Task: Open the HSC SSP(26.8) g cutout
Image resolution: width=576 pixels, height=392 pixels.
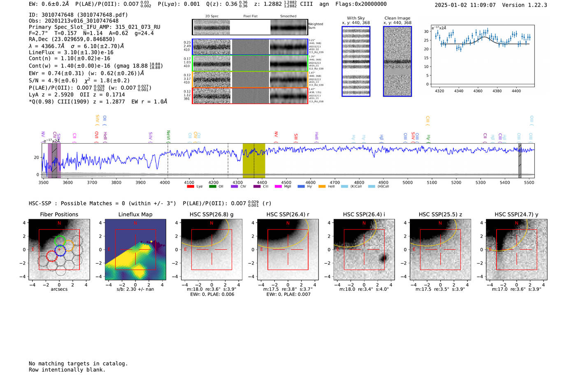Action: tap(211, 250)
